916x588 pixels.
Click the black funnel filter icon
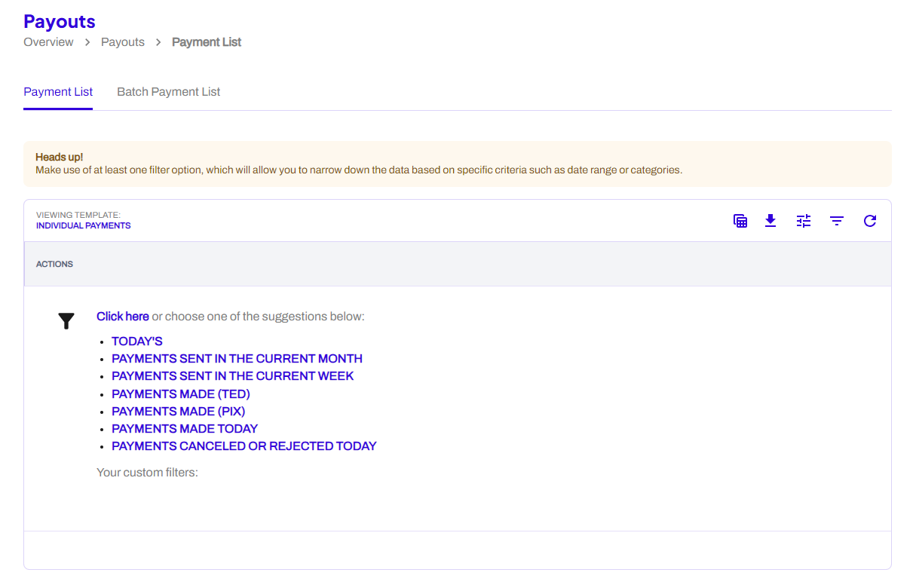[66, 321]
